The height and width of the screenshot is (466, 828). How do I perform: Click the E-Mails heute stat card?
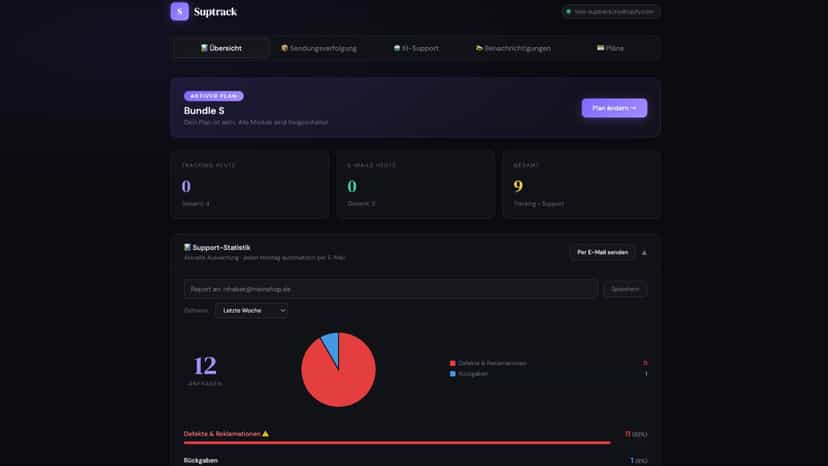point(416,184)
